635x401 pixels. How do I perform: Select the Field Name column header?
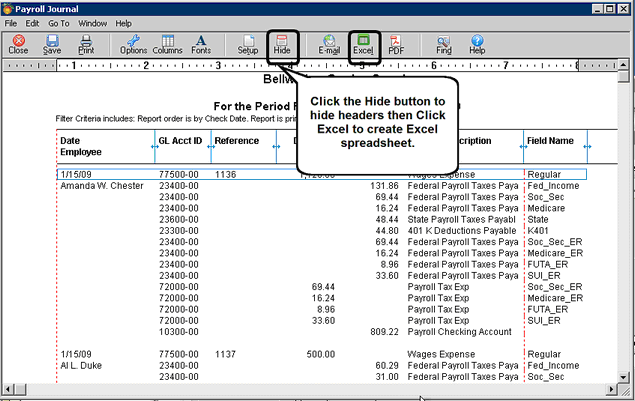coord(550,141)
